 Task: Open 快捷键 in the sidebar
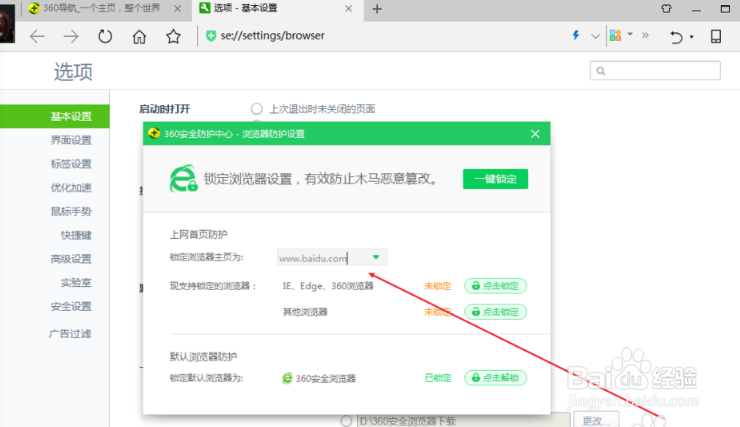[x=76, y=235]
